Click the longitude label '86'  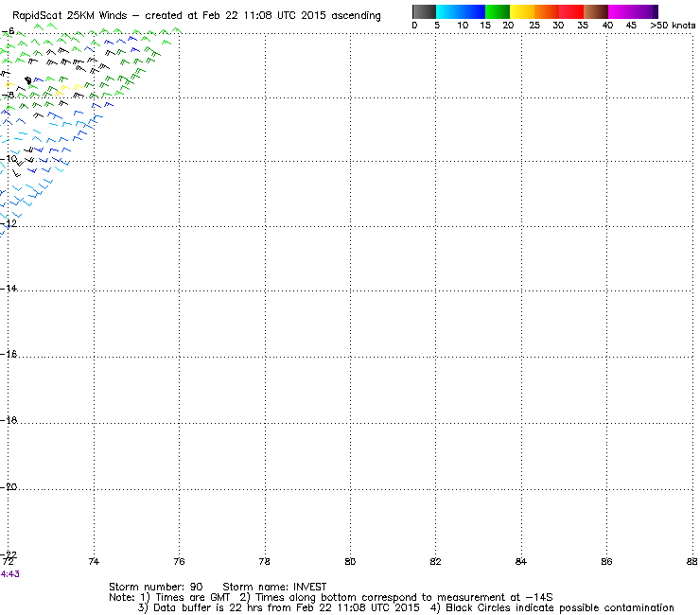pos(606,561)
